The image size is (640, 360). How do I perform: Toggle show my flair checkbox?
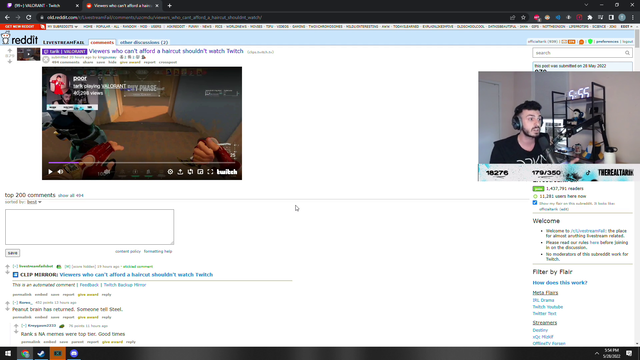535,203
